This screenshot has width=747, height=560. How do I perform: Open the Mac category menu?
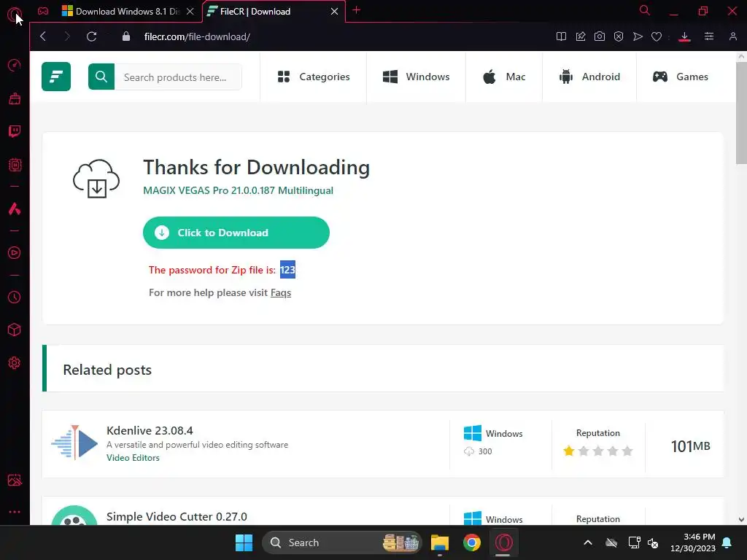click(504, 77)
